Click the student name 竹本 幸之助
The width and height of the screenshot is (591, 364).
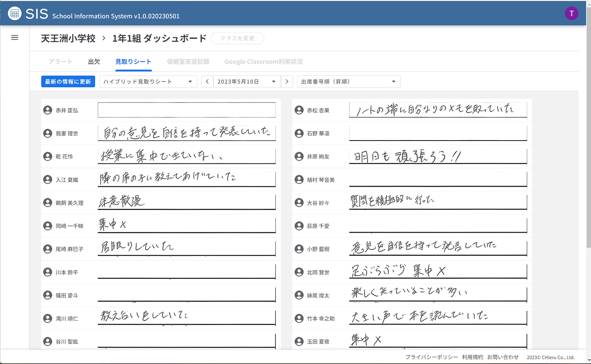321,318
